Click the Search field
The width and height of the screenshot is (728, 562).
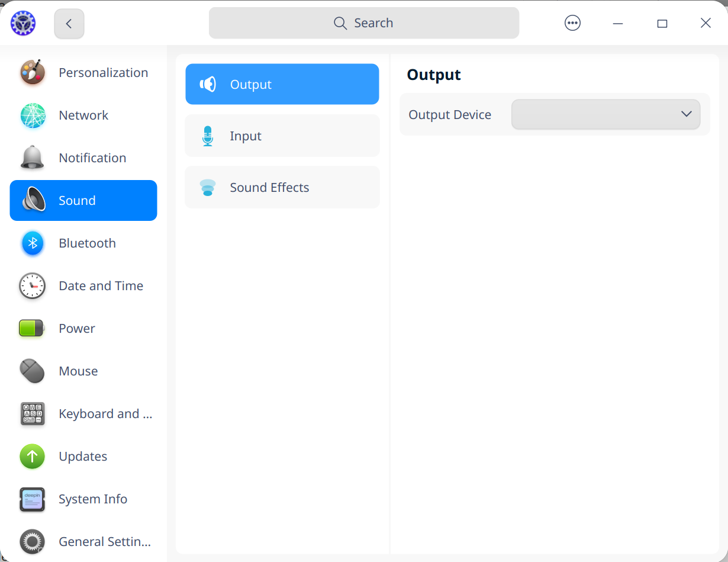[364, 23]
